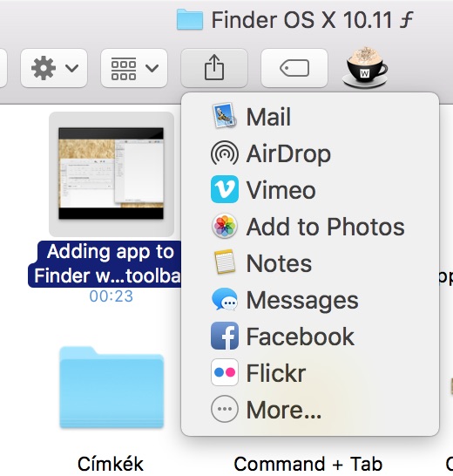Click the Photos pinwheel icon
453x476 pixels.
[225, 226]
